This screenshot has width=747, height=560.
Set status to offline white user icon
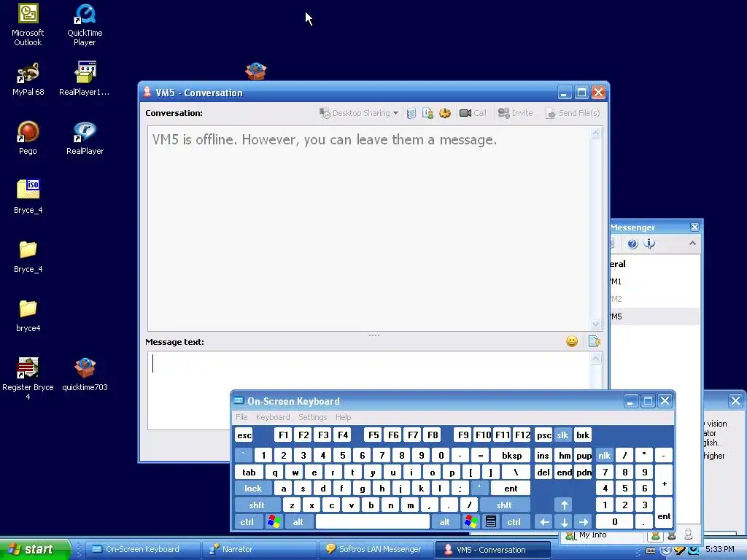click(x=689, y=535)
